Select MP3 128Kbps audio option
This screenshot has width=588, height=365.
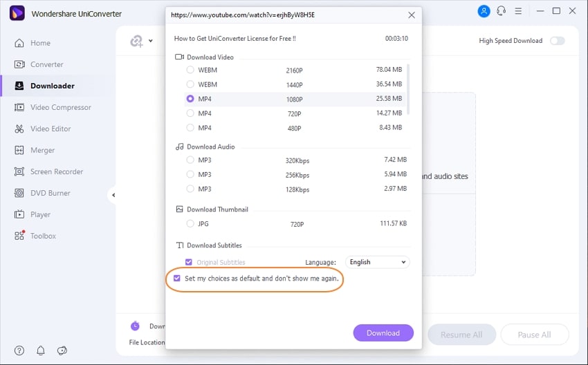pyautogui.click(x=190, y=189)
